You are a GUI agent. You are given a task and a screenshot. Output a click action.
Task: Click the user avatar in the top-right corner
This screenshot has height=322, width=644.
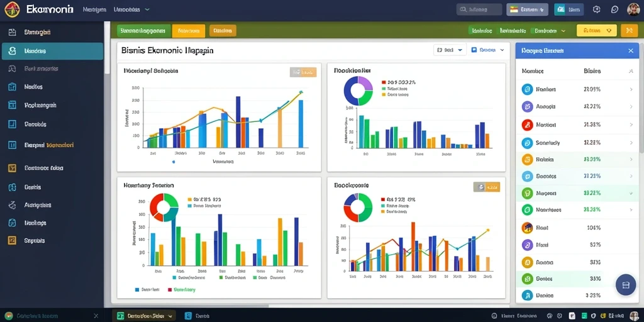click(x=633, y=9)
